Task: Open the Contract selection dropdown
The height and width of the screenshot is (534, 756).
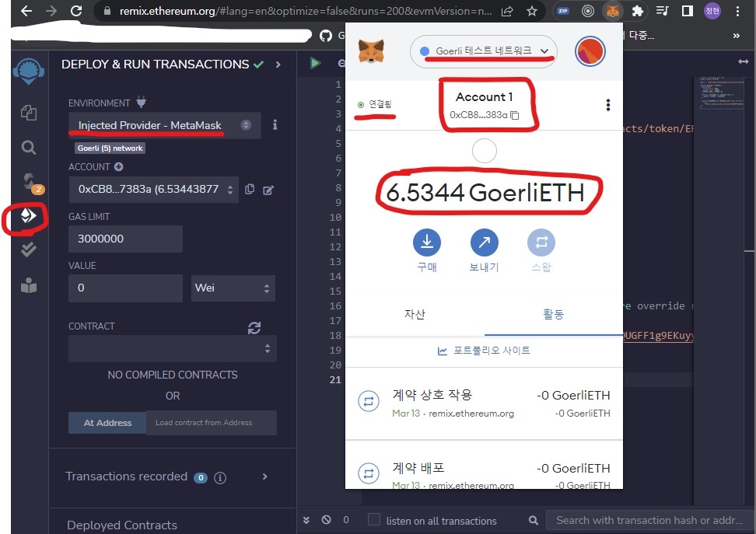Action: click(x=173, y=348)
